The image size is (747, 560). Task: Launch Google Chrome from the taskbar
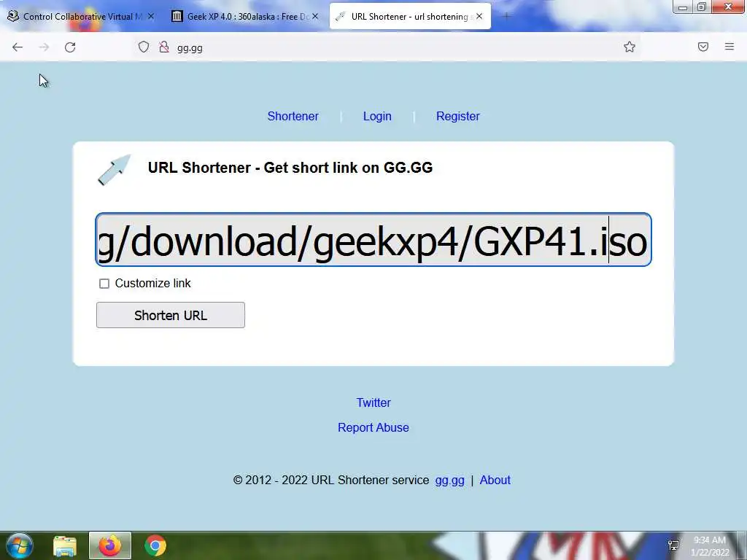(155, 545)
